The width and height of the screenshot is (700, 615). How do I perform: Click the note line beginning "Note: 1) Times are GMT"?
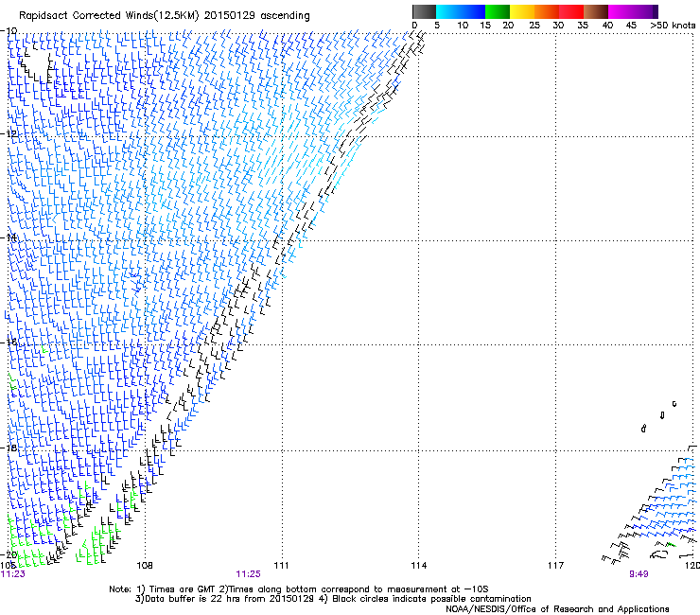point(299,589)
